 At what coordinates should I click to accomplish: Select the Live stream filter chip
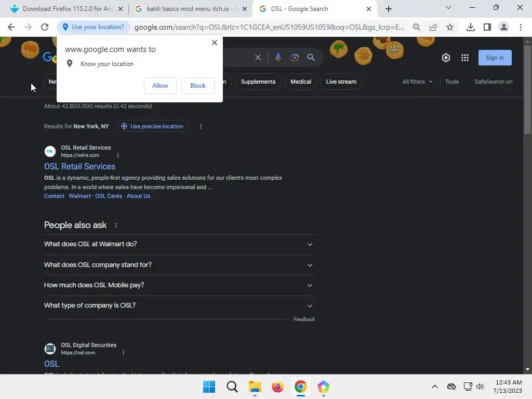[x=341, y=82]
